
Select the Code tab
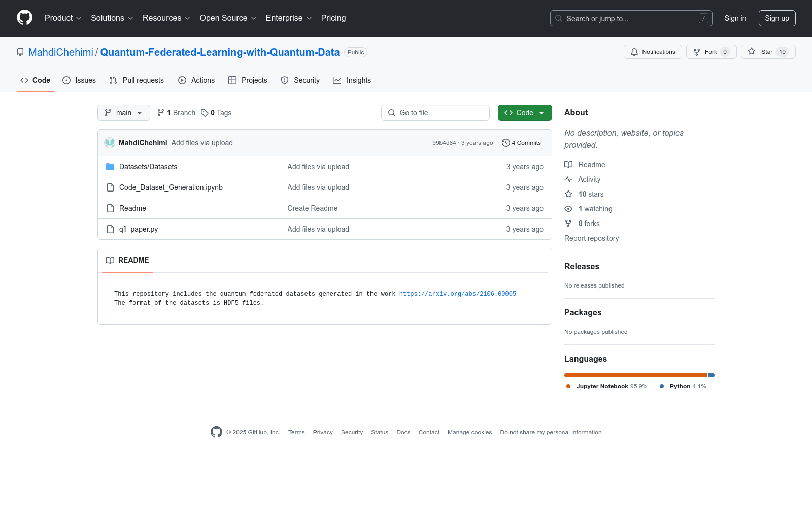pos(36,80)
